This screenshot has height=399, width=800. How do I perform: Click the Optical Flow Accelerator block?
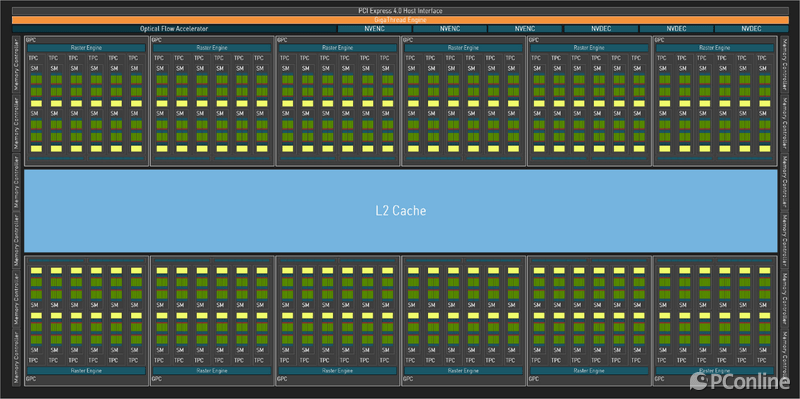(174, 29)
